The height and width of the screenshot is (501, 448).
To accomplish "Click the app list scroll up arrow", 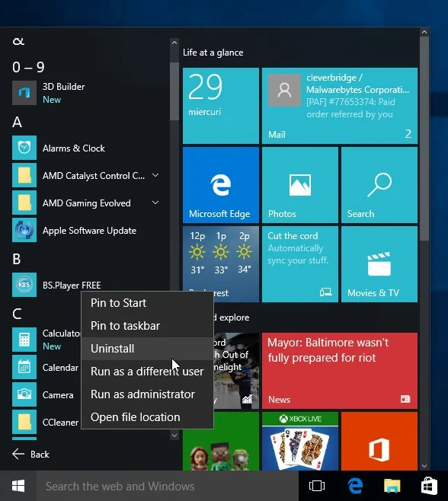I will tap(174, 43).
